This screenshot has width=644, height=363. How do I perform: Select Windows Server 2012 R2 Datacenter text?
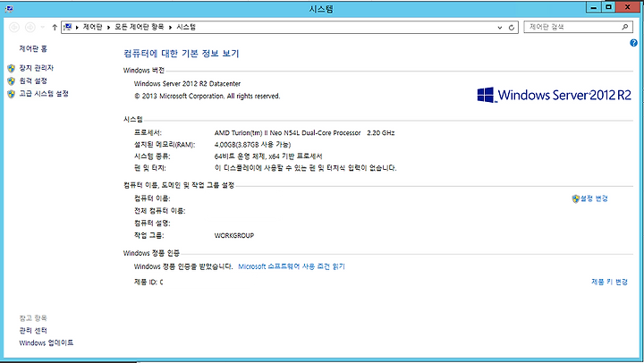pos(187,84)
